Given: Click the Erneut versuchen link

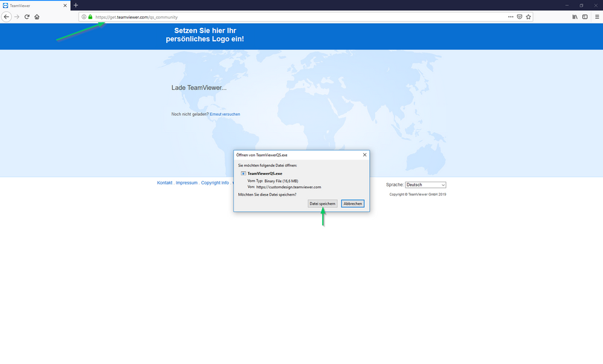Looking at the screenshot, I should tap(225, 114).
